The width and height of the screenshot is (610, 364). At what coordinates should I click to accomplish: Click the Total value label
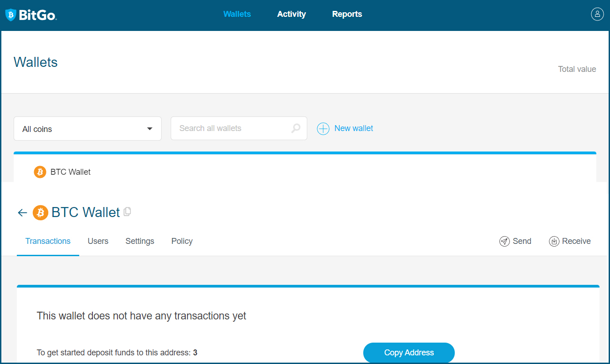[x=577, y=69]
